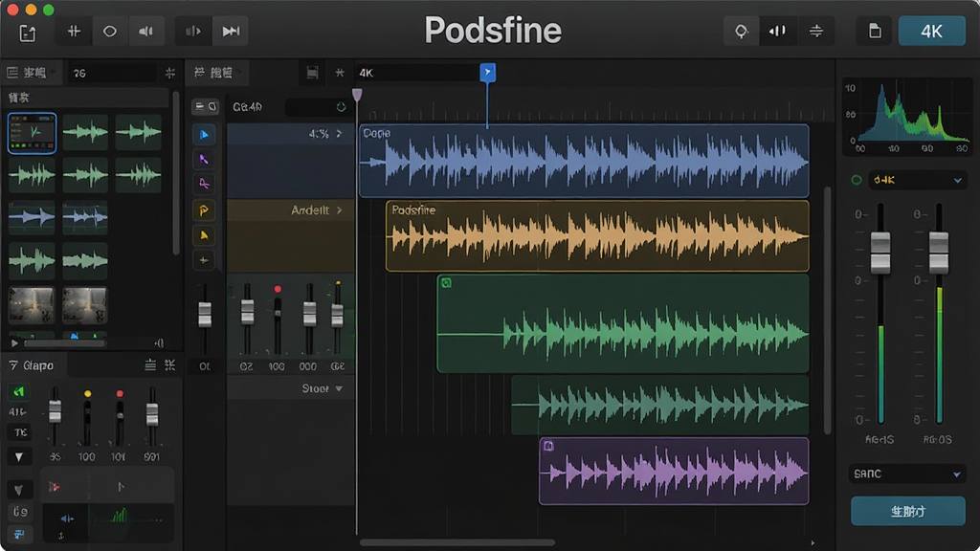Select the blue pointer play tool

[204, 134]
